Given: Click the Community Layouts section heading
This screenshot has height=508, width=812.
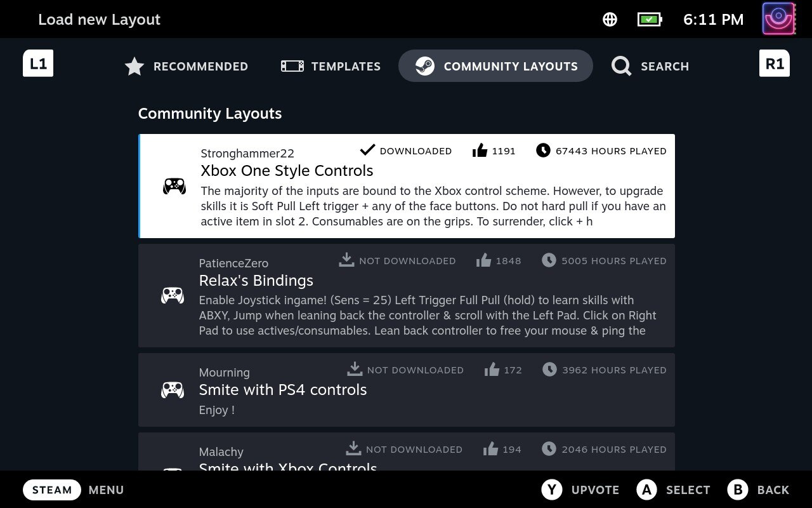Looking at the screenshot, I should click(x=210, y=114).
